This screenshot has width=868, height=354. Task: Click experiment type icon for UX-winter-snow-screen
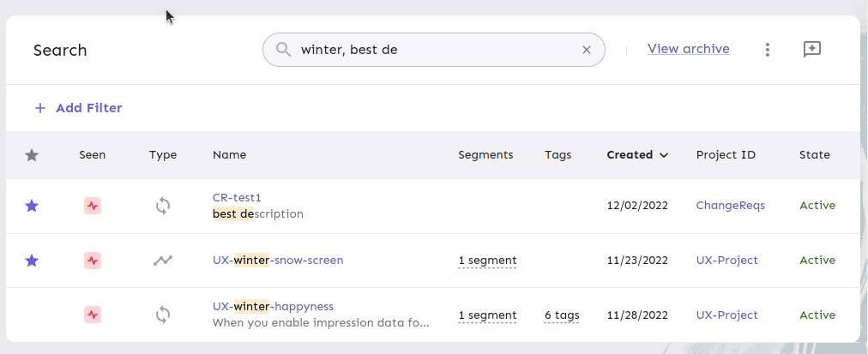163,261
